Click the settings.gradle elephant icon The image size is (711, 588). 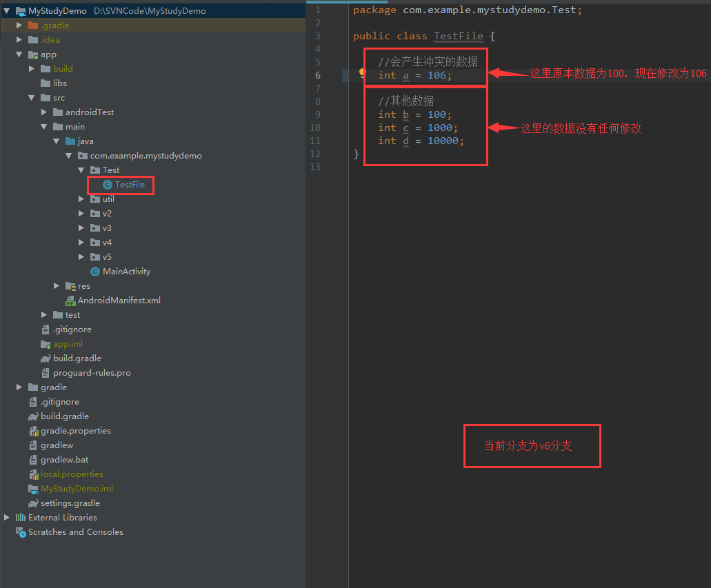coord(33,503)
